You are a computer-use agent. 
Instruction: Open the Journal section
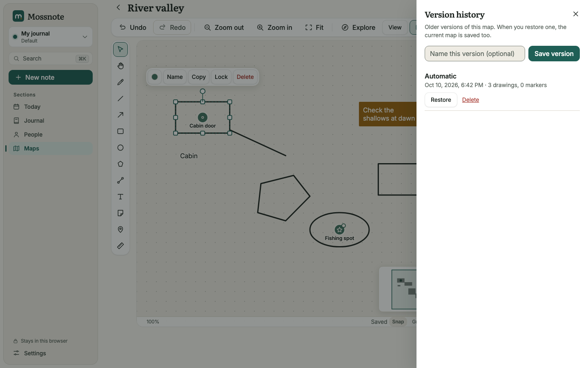[51, 121]
